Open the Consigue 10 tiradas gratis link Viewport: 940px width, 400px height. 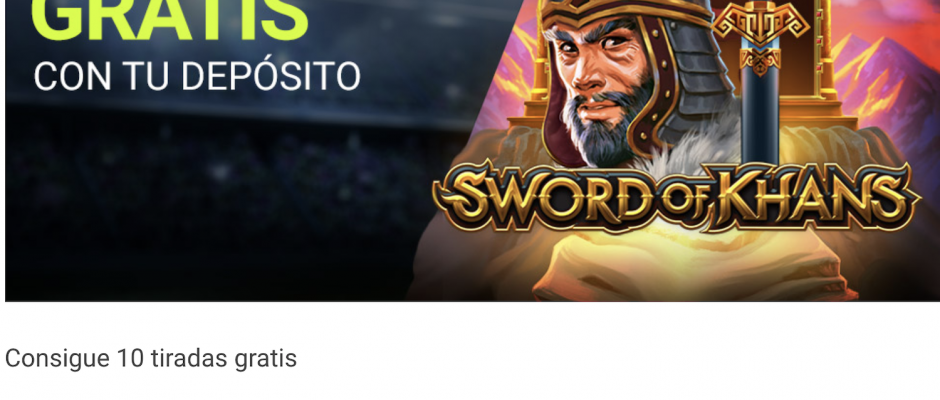[x=150, y=359]
